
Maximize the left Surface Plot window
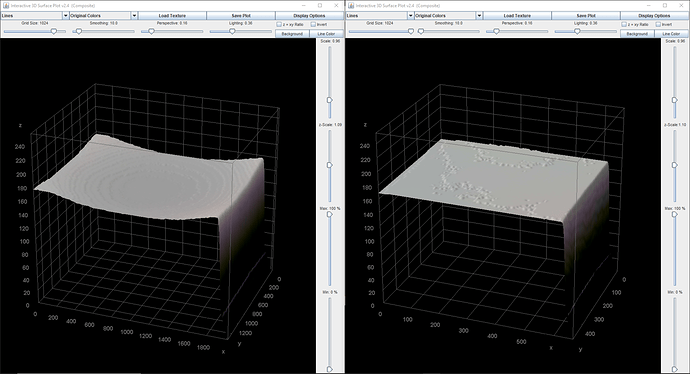pyautogui.click(x=320, y=6)
